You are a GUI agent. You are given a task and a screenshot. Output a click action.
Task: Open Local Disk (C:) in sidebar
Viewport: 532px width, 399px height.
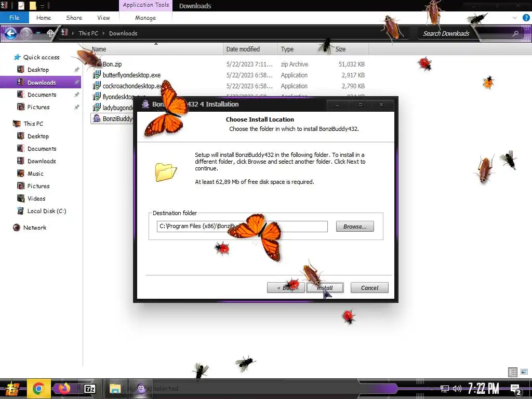click(x=46, y=211)
